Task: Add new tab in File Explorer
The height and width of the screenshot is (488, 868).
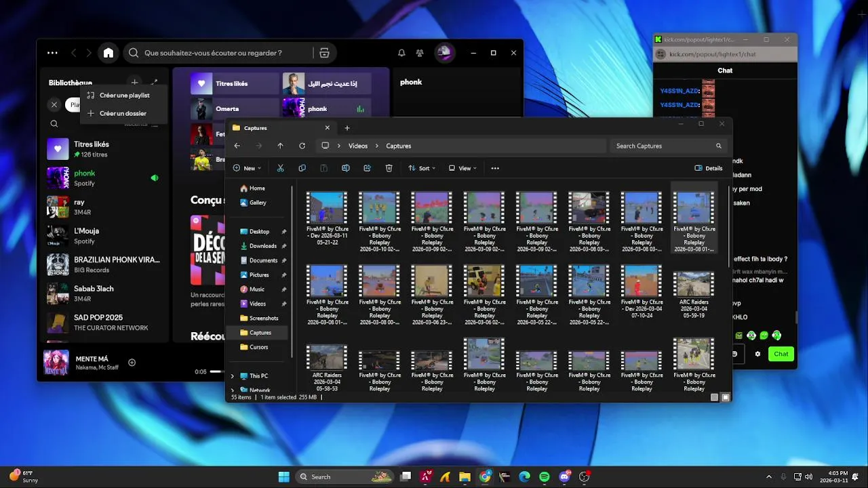Action: click(347, 128)
